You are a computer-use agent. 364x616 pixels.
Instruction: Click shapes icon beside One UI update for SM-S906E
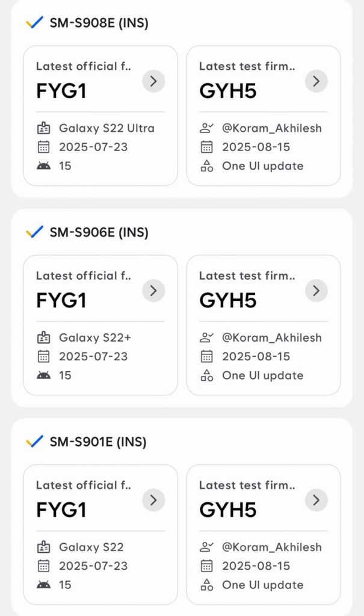(206, 375)
